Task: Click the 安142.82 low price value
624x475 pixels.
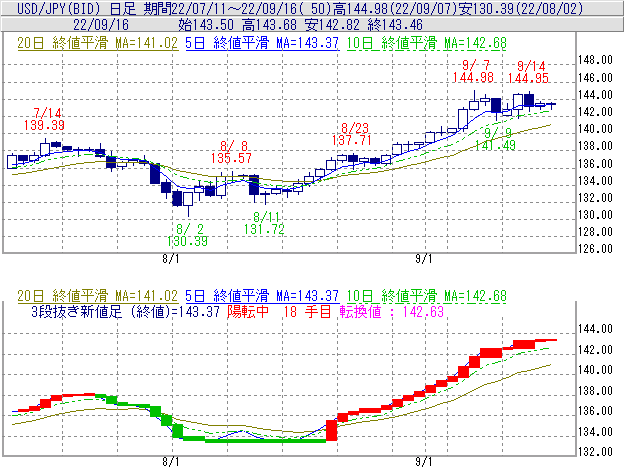Action: click(332, 25)
